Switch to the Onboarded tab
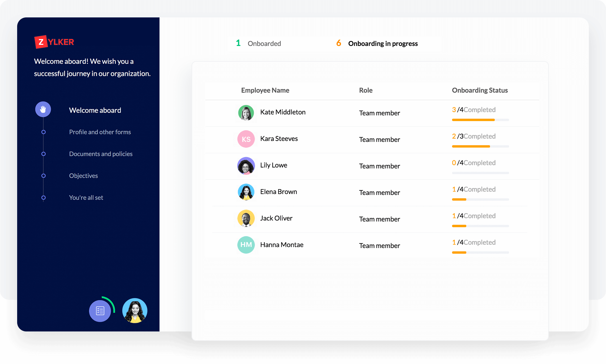606x364 pixels. point(259,43)
